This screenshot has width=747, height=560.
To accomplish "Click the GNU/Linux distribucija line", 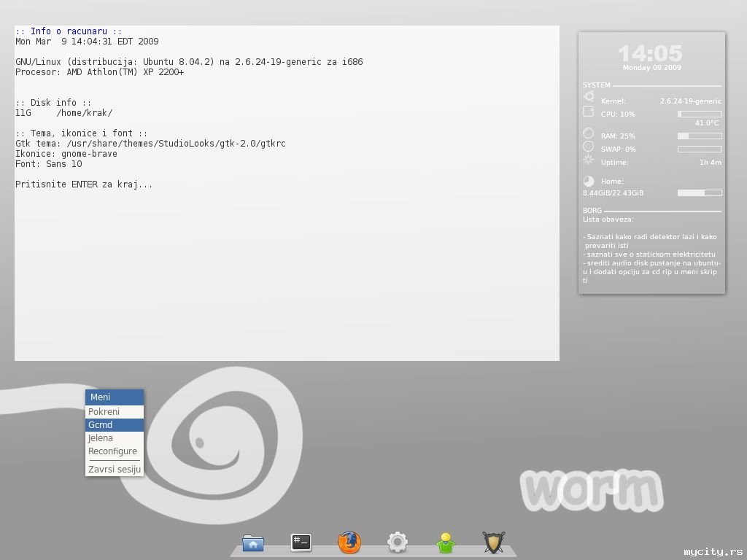I will point(189,62).
